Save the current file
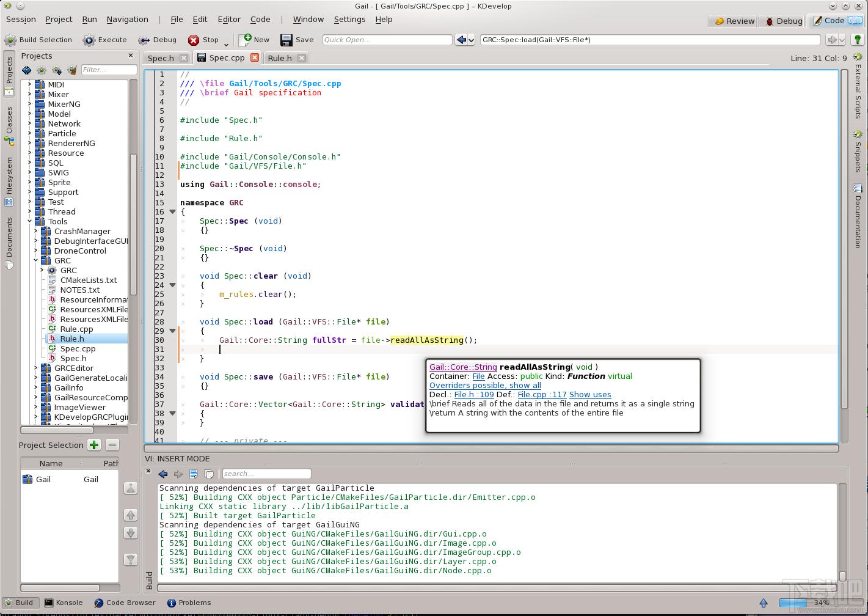This screenshot has height=616, width=868. [x=297, y=40]
